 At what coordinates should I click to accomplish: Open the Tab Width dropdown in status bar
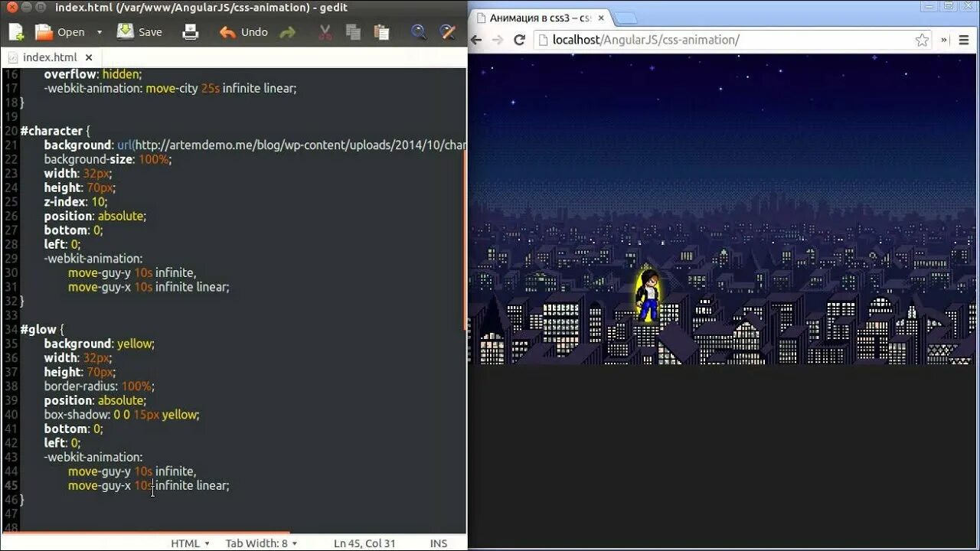tap(261, 543)
